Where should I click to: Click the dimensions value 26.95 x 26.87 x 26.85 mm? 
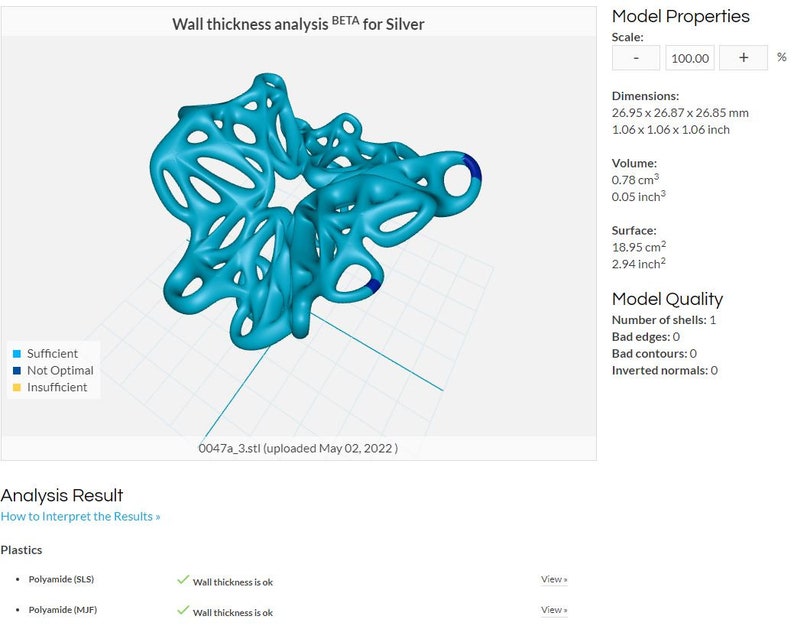click(x=680, y=112)
